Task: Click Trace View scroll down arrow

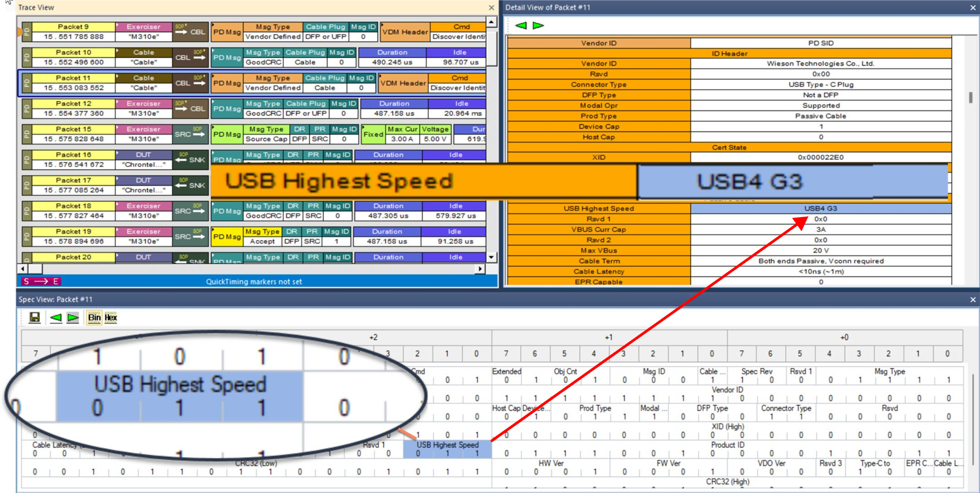Action: click(x=491, y=257)
